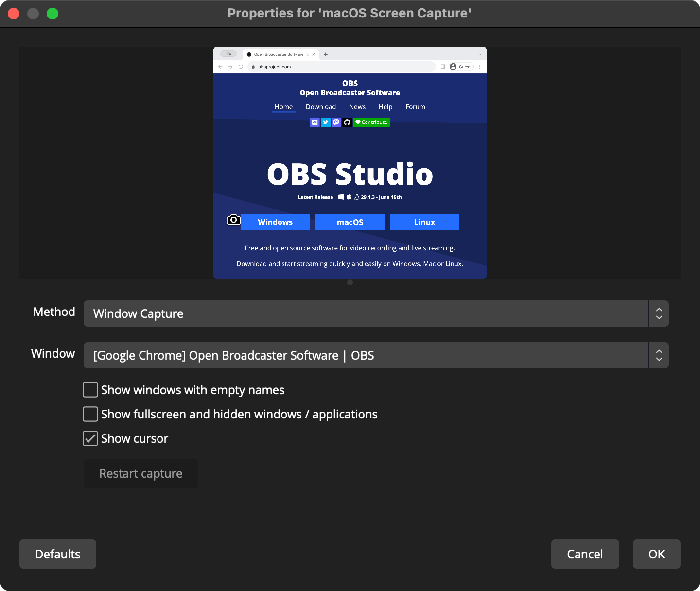Open the Window dropdown showing Google Chrome
This screenshot has height=591, width=700.
[366, 355]
